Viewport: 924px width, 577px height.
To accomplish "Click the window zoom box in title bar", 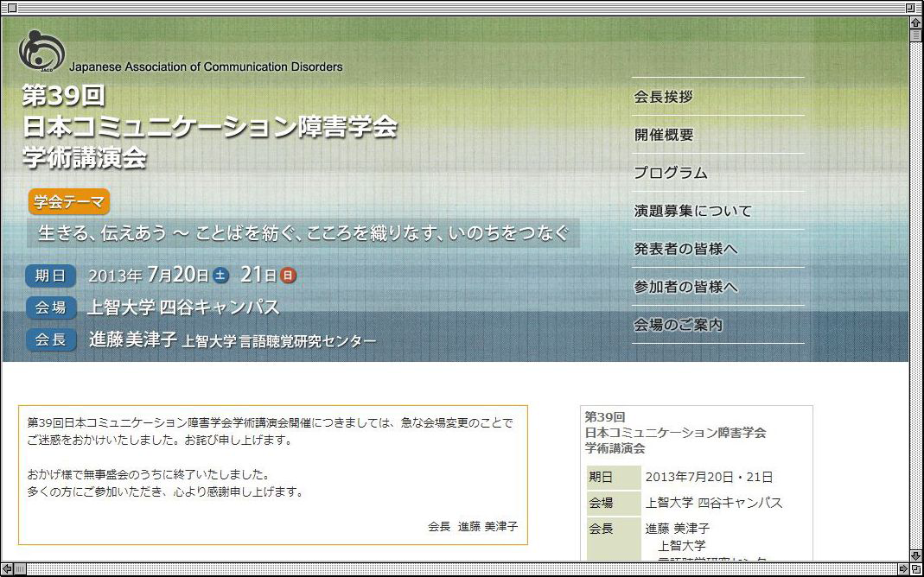I will (911, 7).
